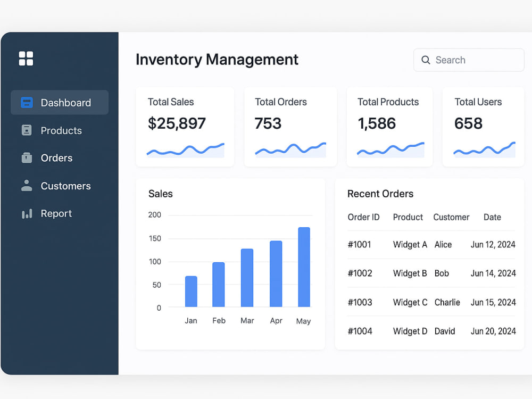The height and width of the screenshot is (399, 532).
Task: Select the Total Orders card sparkline
Action: click(x=290, y=149)
